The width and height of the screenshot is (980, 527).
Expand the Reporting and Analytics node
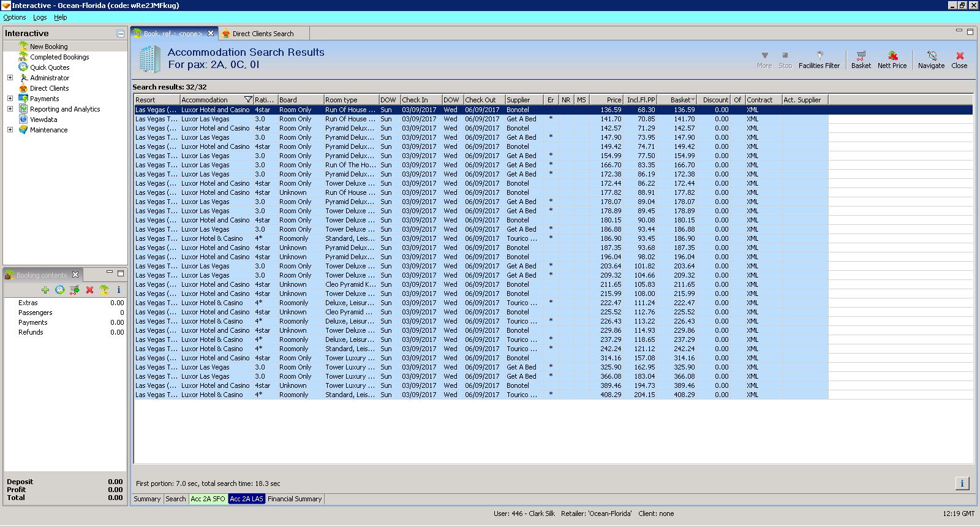10,109
